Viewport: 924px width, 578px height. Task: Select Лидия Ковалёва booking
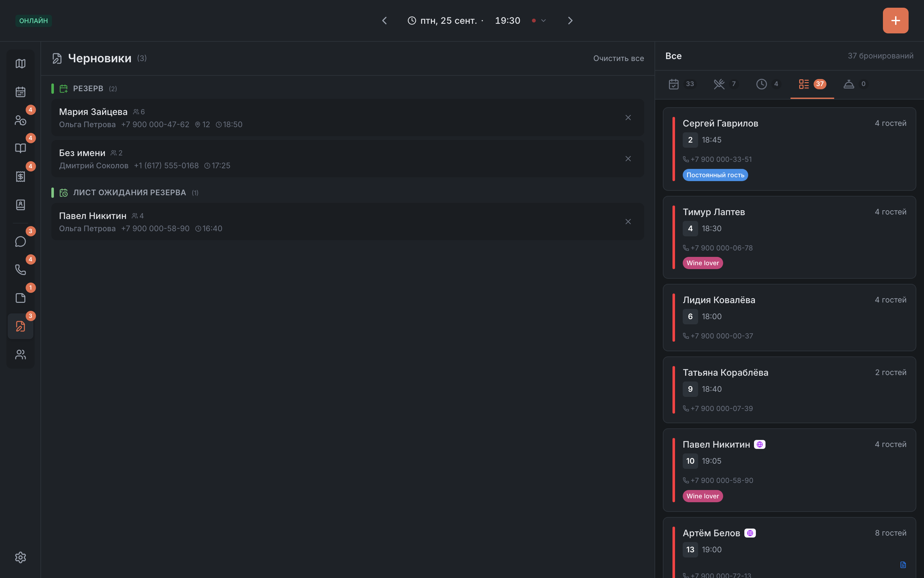pyautogui.click(x=789, y=318)
